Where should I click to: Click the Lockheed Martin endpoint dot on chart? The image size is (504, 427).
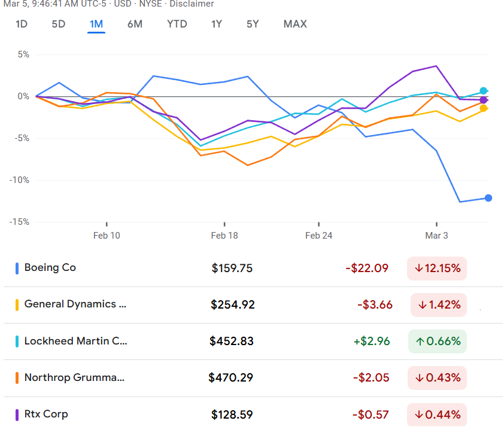click(x=484, y=91)
